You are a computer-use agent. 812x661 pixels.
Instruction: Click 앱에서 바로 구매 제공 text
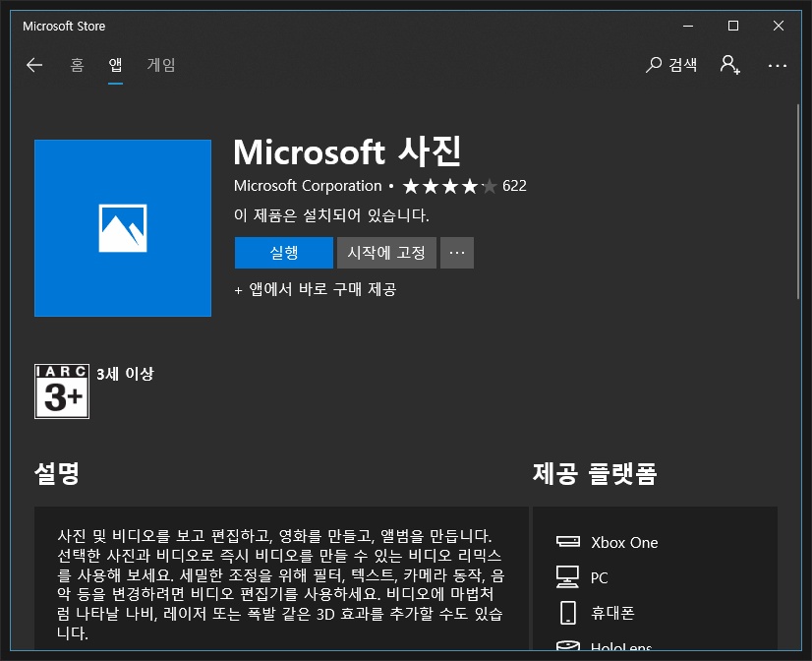322,289
